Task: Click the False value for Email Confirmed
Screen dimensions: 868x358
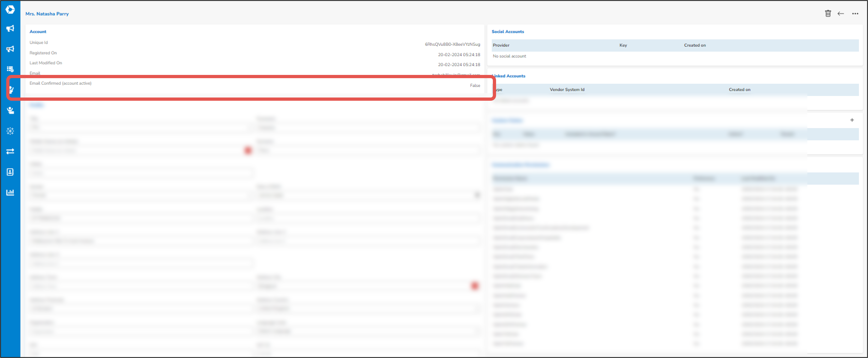Action: pos(475,86)
